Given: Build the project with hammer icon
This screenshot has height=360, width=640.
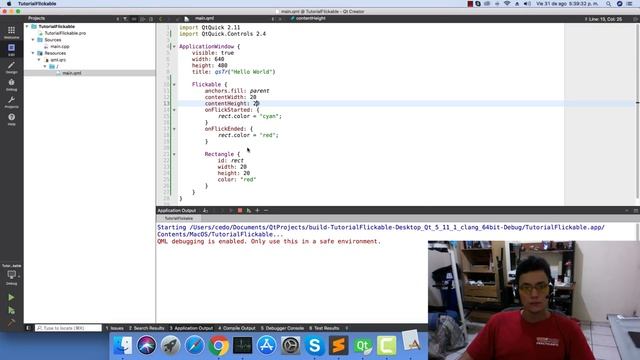Looking at the screenshot, I should point(11,322).
